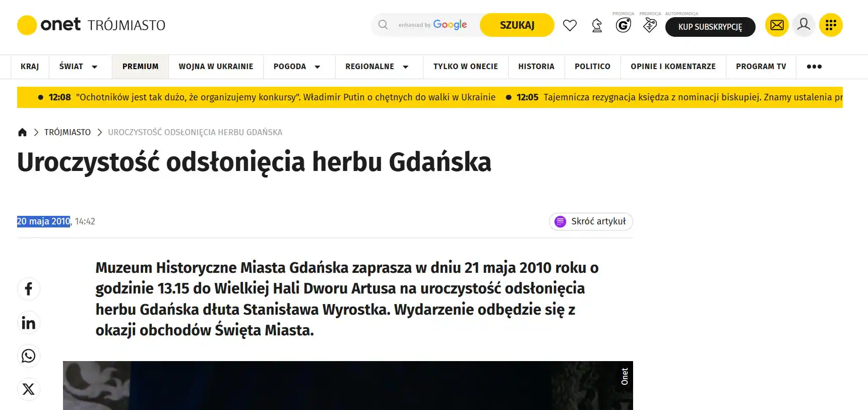
Task: Expand the ŚWIAT dropdown menu
Action: [94, 67]
